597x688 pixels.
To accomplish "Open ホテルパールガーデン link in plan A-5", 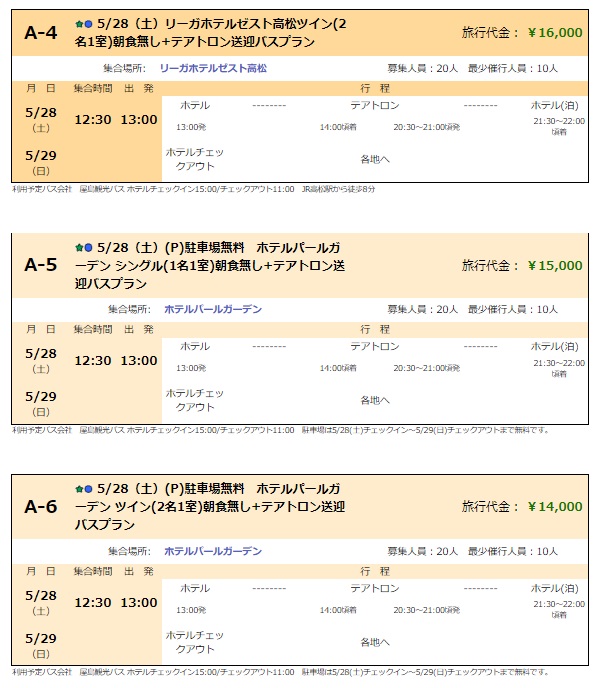I will pos(213,309).
